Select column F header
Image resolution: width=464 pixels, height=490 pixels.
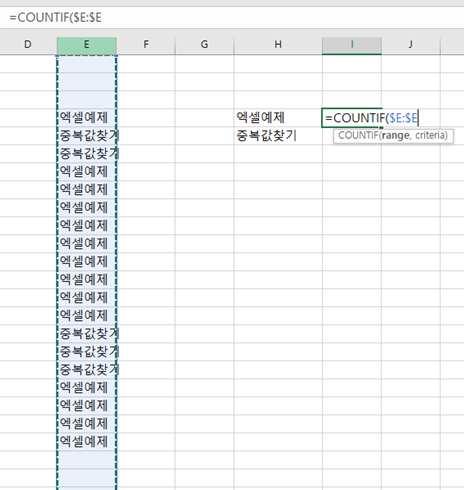point(146,45)
